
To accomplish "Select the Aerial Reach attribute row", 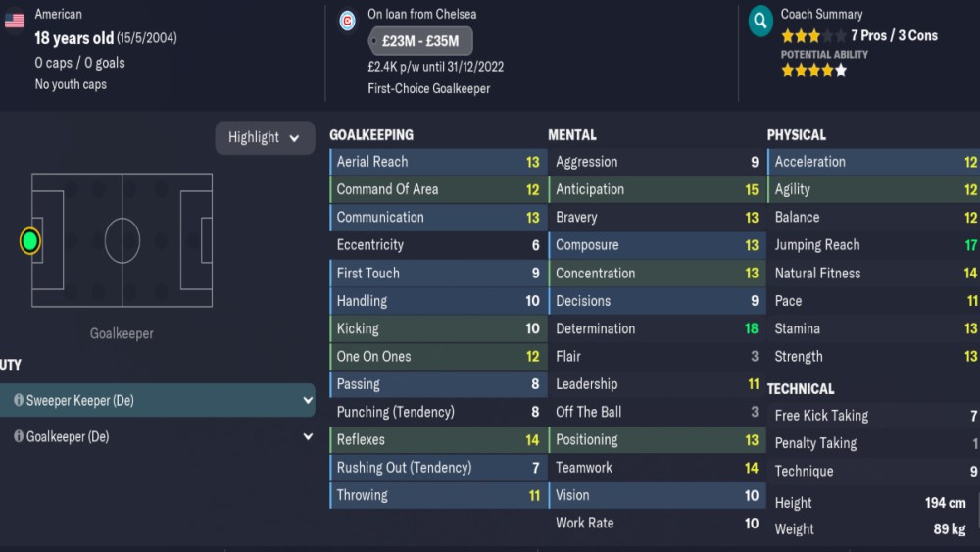I will (x=436, y=162).
